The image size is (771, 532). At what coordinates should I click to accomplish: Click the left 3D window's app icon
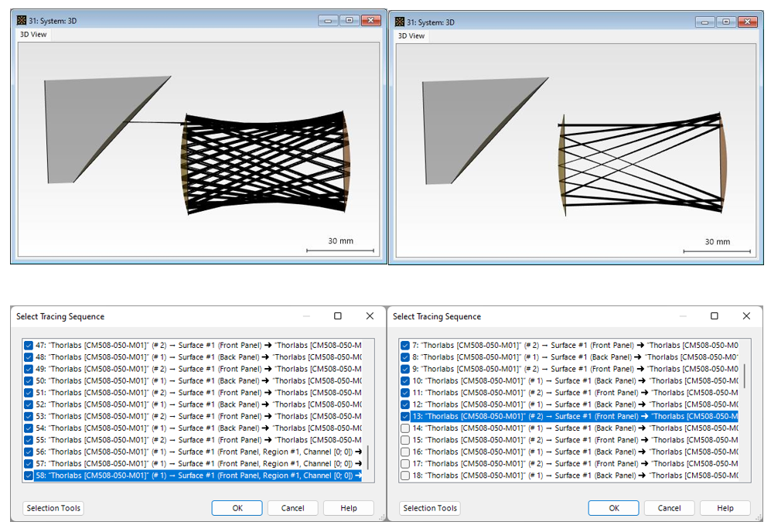pyautogui.click(x=21, y=20)
